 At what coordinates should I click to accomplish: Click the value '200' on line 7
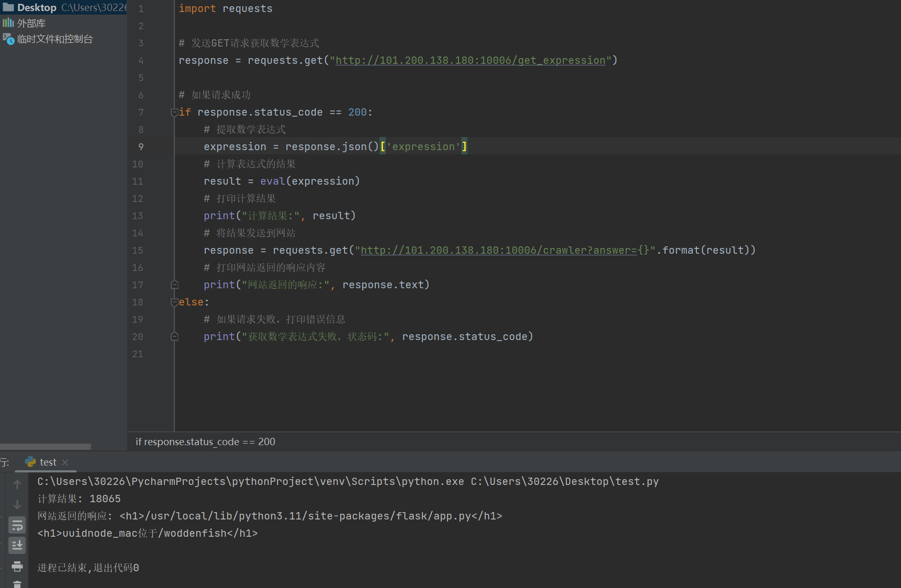pyautogui.click(x=358, y=112)
